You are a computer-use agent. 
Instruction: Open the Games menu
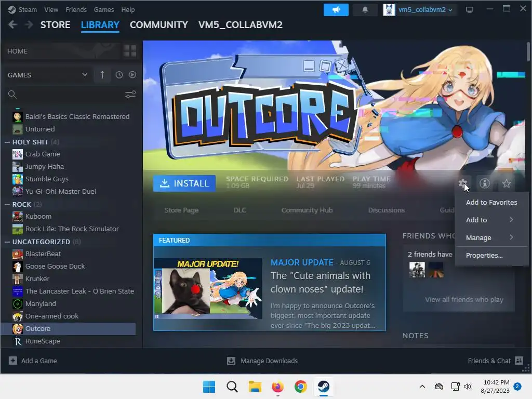tap(104, 9)
